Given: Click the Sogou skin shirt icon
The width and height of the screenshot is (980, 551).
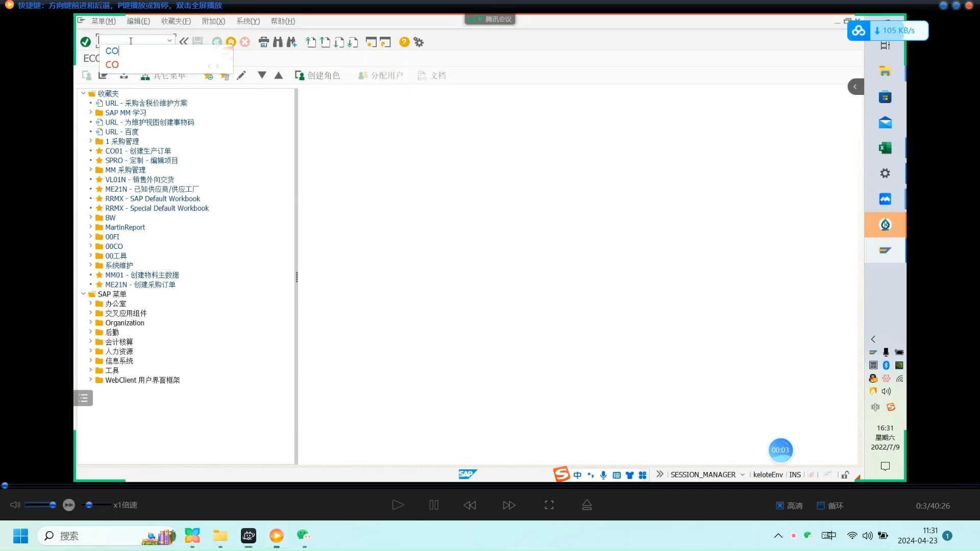Looking at the screenshot, I should 629,475.
